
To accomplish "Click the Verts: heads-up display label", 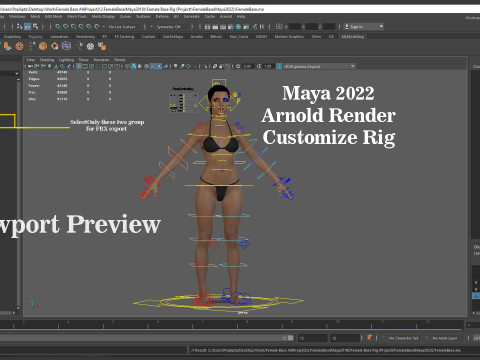I will click(x=33, y=72).
